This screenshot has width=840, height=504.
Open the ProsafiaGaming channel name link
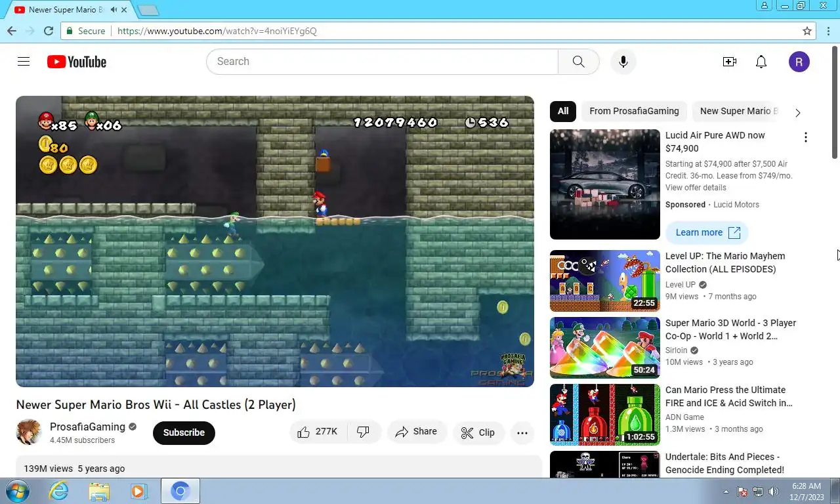tap(87, 427)
